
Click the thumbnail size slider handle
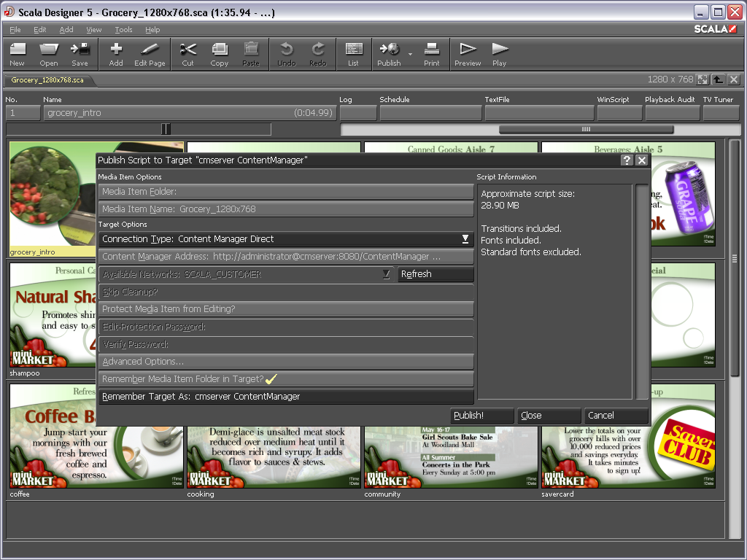166,129
